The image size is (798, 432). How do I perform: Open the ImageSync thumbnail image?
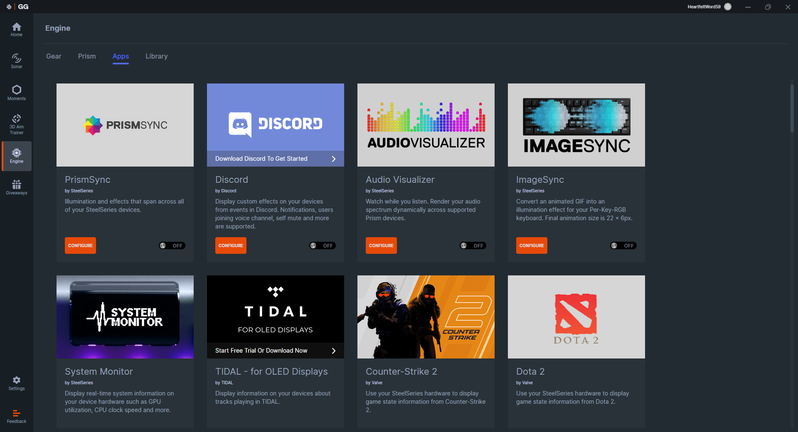pos(576,125)
